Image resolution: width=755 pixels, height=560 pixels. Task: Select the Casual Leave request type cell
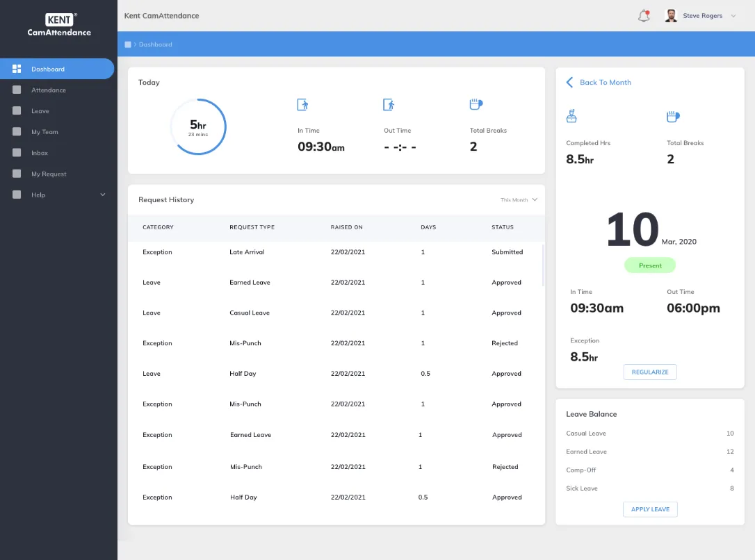tap(250, 313)
